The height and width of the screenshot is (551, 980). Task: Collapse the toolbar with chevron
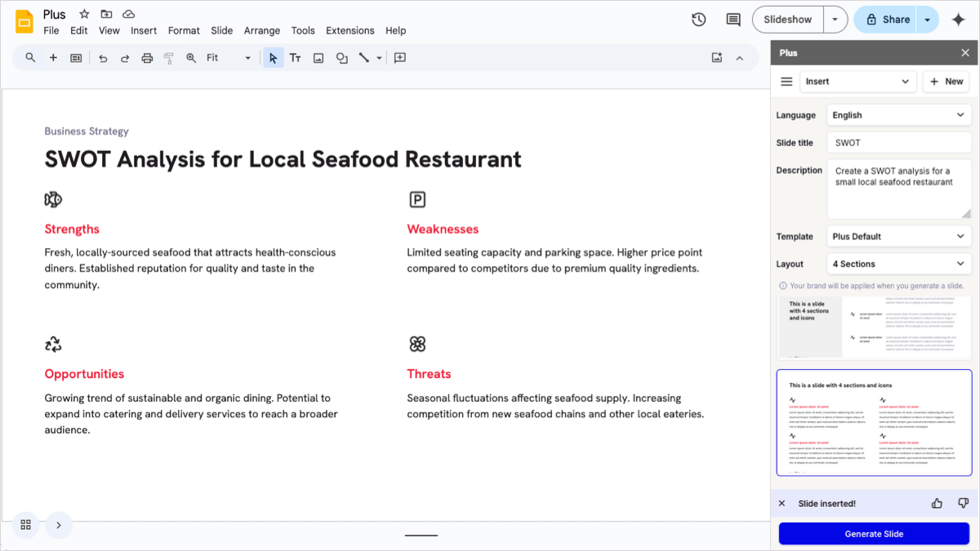(x=739, y=58)
